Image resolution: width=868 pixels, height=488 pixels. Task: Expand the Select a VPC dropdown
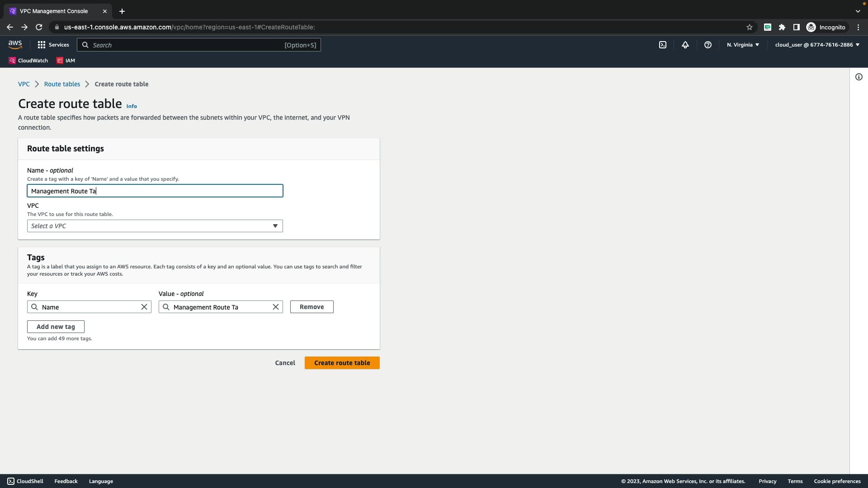pos(155,226)
